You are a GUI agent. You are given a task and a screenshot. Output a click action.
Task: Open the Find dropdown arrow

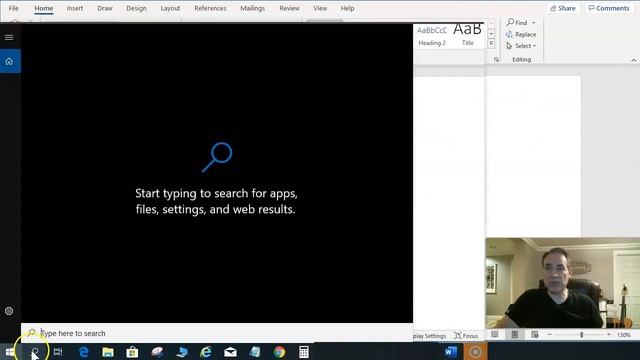533,23
